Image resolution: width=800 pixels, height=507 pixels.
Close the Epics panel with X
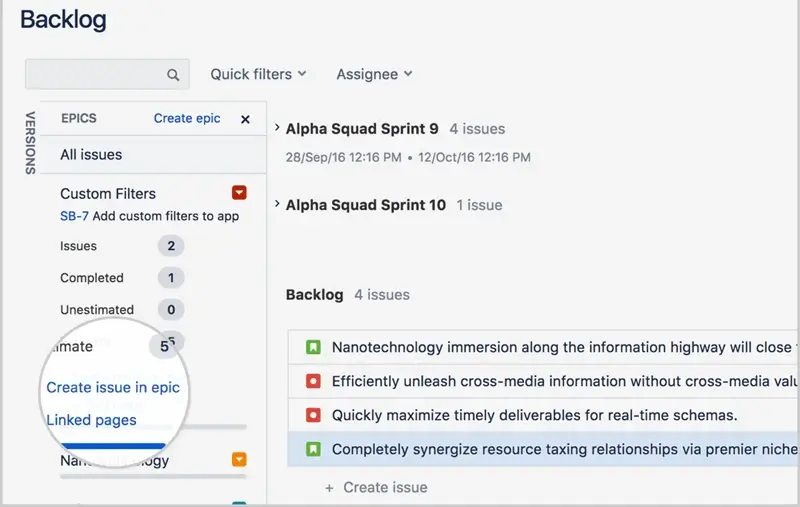pyautogui.click(x=245, y=119)
